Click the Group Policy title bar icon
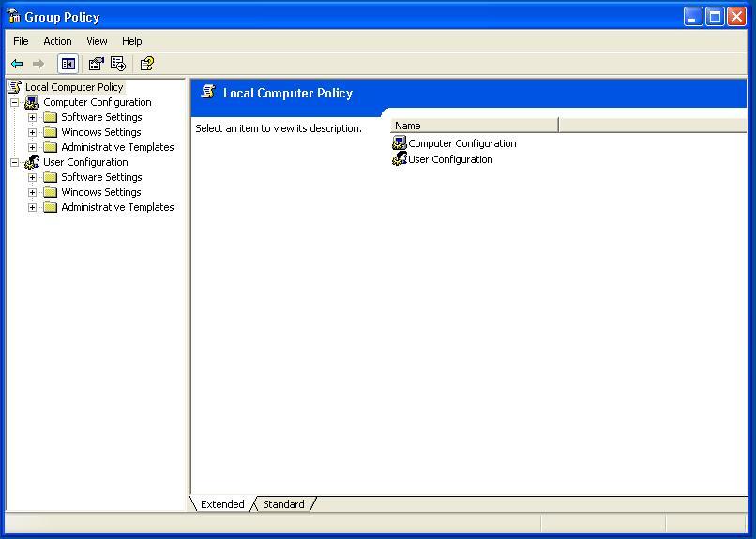Viewport: 756px width, 539px height. pyautogui.click(x=13, y=16)
